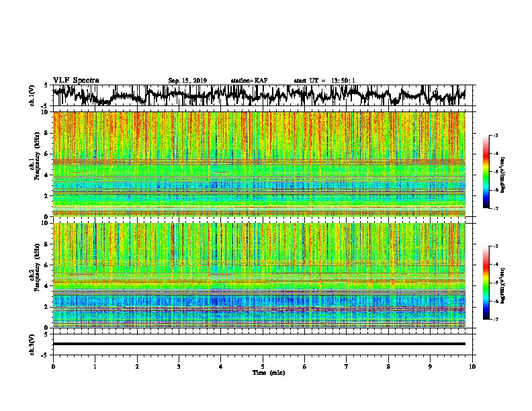The height and width of the screenshot is (411, 532).
Task: Click the ch.1 spectrogram panel
Action: pos(259,164)
